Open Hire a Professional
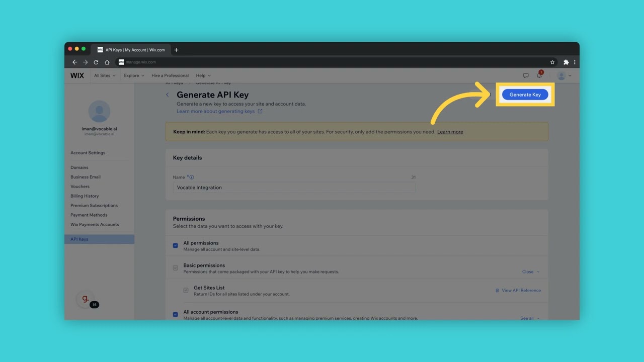The width and height of the screenshot is (644, 362). coord(170,75)
